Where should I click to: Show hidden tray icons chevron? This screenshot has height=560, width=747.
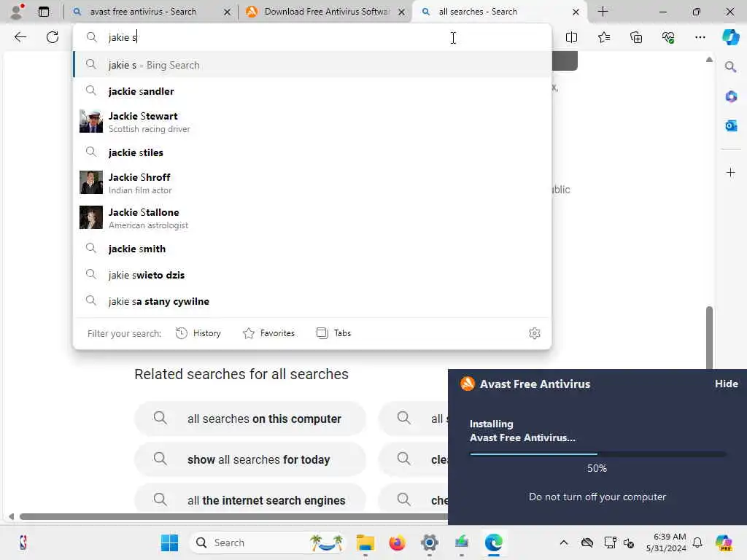pos(564,542)
